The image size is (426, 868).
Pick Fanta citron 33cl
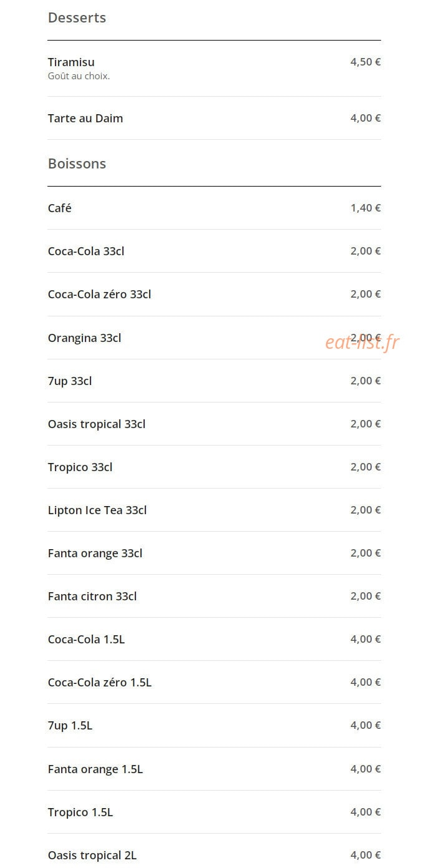click(214, 596)
